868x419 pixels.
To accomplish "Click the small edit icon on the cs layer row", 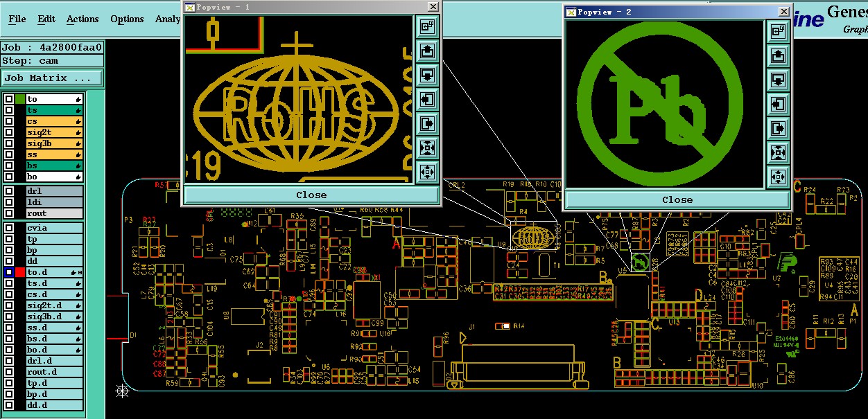I will 79,122.
